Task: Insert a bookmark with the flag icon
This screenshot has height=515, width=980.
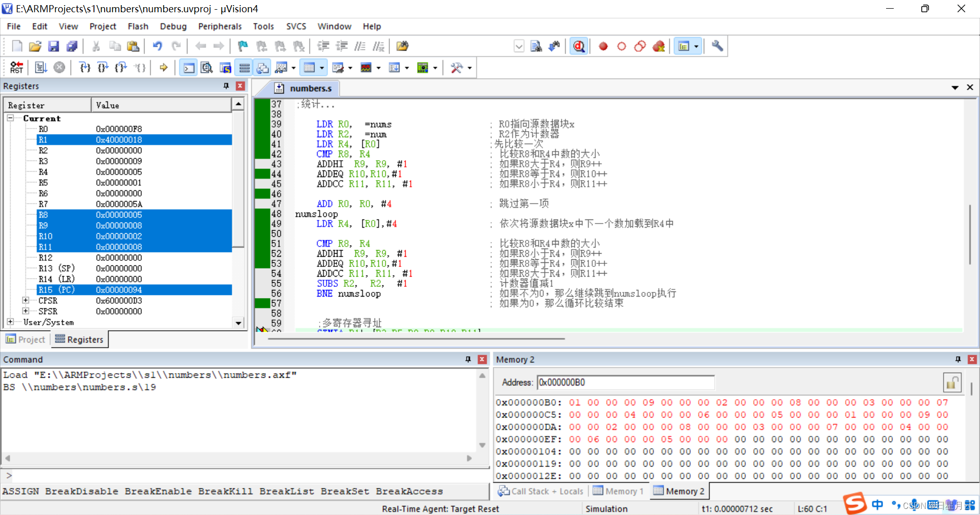Action: [x=243, y=46]
